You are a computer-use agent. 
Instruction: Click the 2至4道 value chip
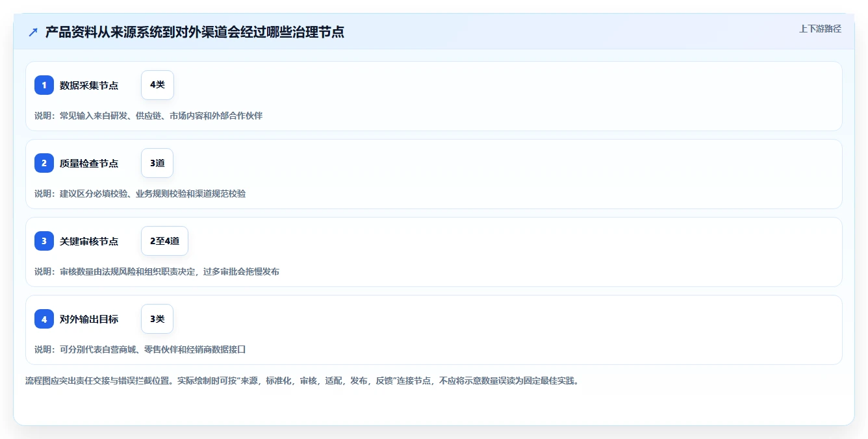click(164, 241)
